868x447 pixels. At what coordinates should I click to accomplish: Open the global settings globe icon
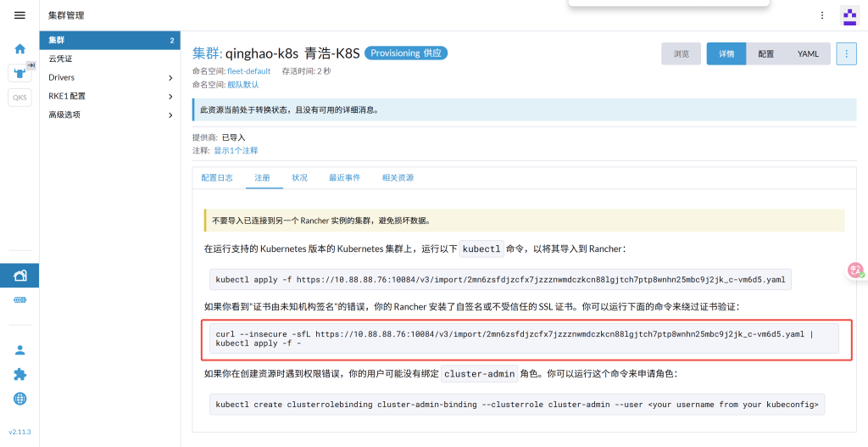(x=19, y=399)
